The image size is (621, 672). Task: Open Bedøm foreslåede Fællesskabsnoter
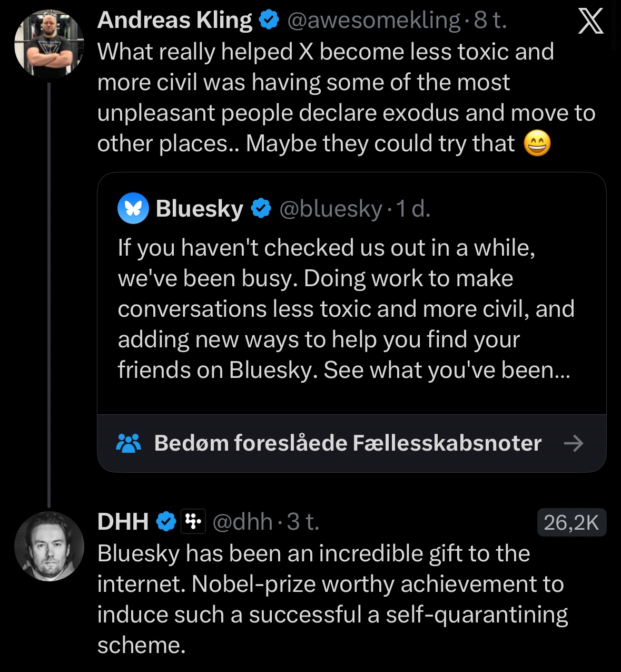[348, 443]
